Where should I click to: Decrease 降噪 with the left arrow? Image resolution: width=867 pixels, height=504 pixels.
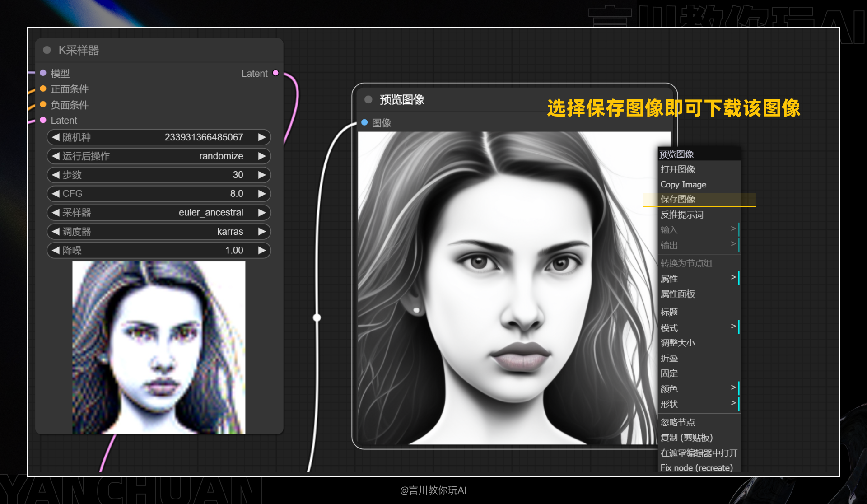pyautogui.click(x=56, y=250)
